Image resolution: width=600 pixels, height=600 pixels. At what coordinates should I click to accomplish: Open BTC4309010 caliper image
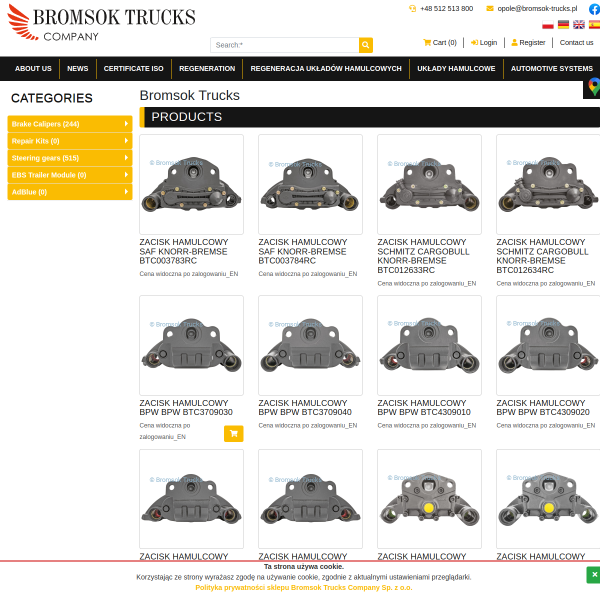(x=429, y=346)
